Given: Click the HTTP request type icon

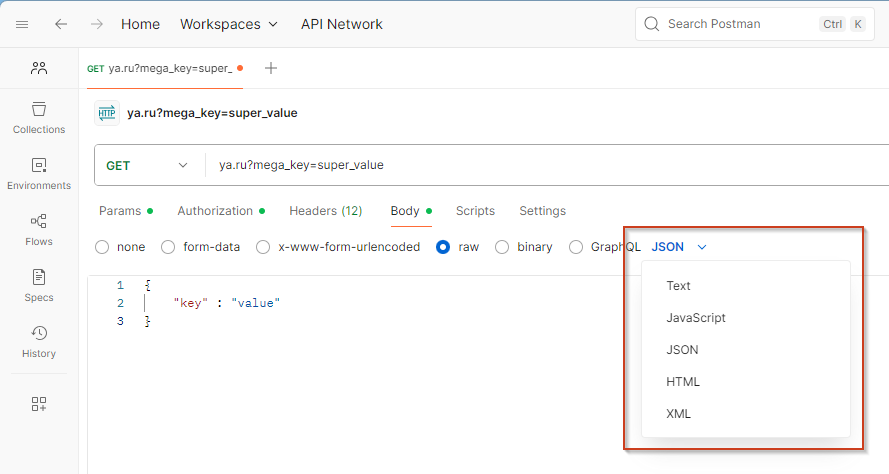Looking at the screenshot, I should [107, 113].
